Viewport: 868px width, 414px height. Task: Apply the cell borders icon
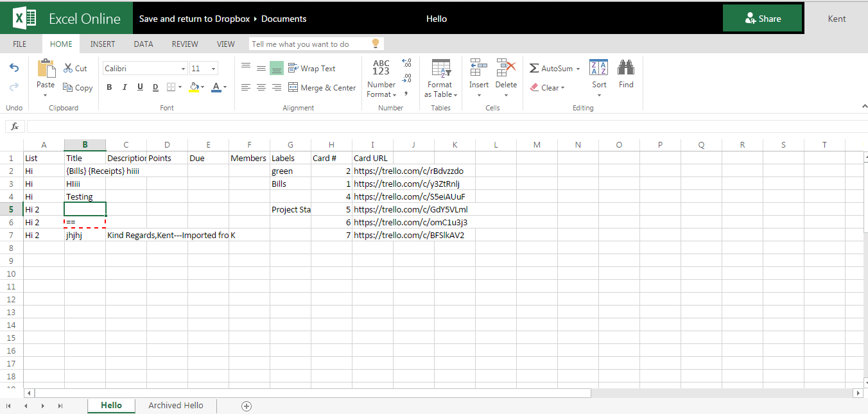point(171,87)
